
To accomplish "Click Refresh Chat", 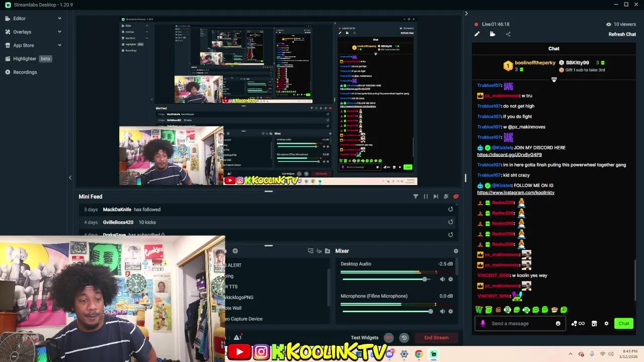I will pyautogui.click(x=622, y=34).
